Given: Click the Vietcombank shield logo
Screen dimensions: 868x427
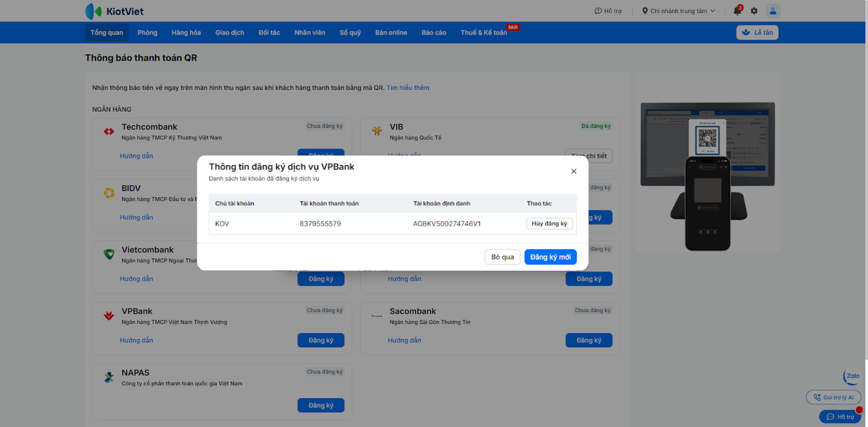Looking at the screenshot, I should [x=109, y=254].
